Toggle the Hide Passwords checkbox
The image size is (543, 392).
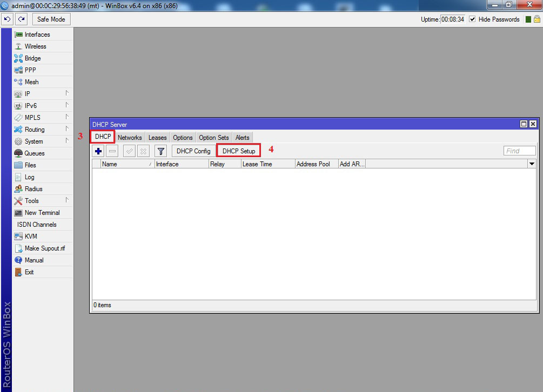pos(472,19)
